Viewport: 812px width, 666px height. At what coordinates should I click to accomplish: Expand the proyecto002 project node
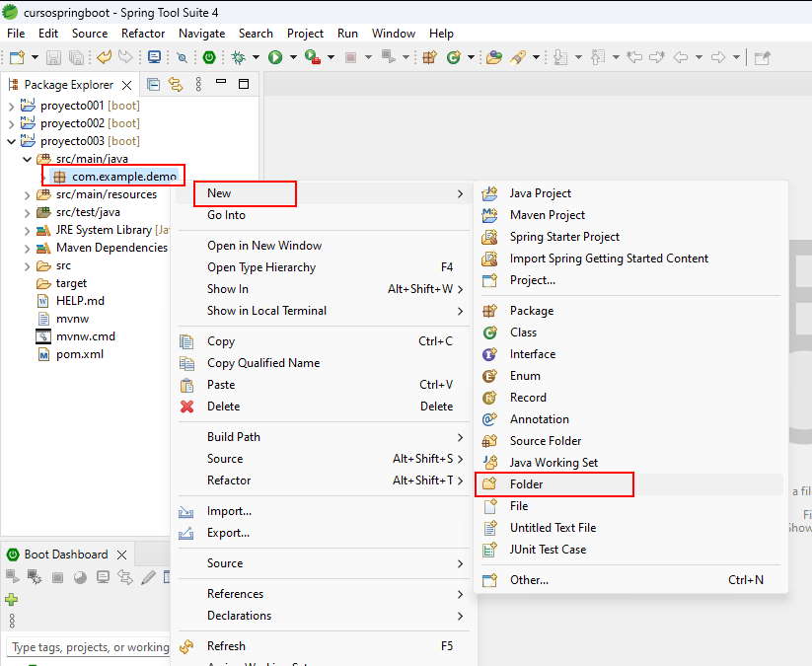[x=12, y=123]
